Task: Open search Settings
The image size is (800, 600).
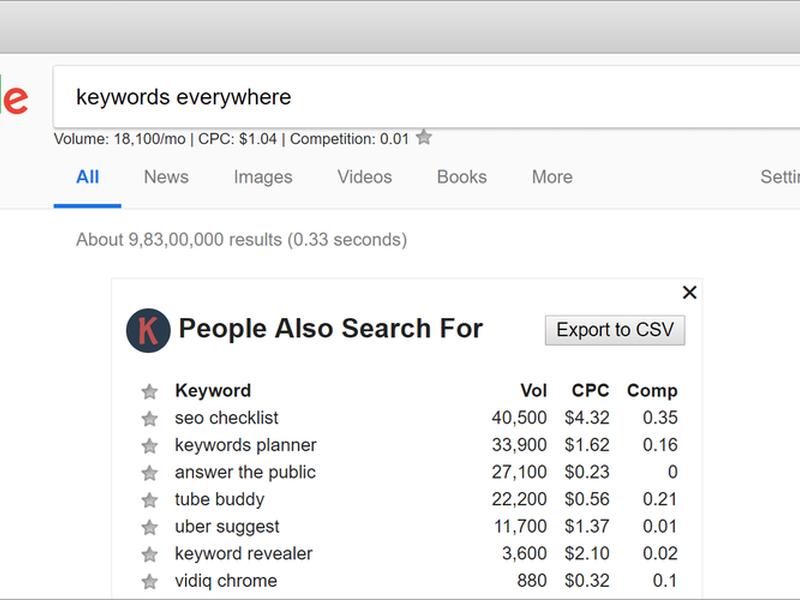Action: click(x=780, y=177)
